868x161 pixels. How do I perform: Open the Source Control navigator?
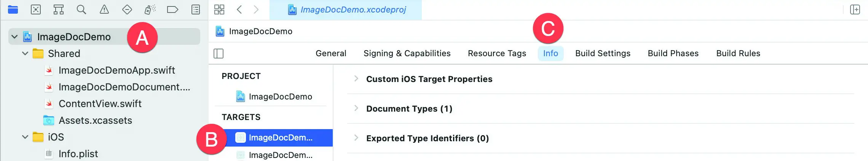click(36, 9)
